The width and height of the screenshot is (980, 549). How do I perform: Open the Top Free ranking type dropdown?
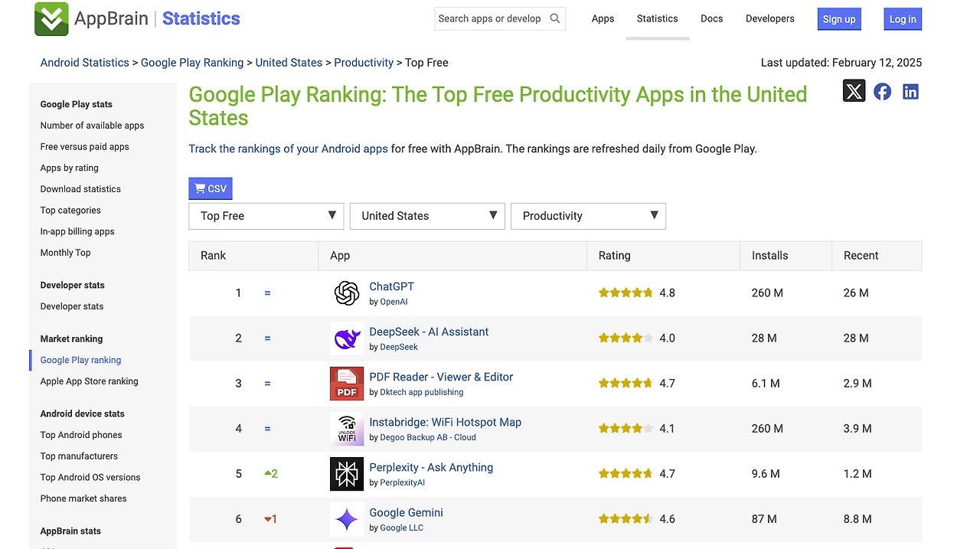coord(266,216)
